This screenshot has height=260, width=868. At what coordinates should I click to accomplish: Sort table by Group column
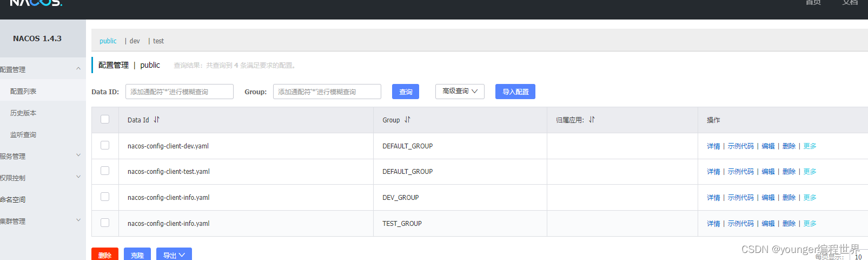(x=407, y=120)
